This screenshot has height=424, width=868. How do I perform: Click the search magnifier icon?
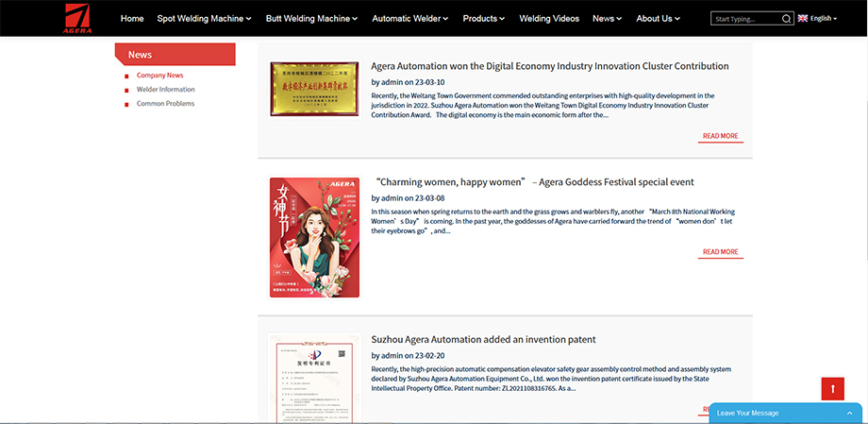pyautogui.click(x=787, y=19)
